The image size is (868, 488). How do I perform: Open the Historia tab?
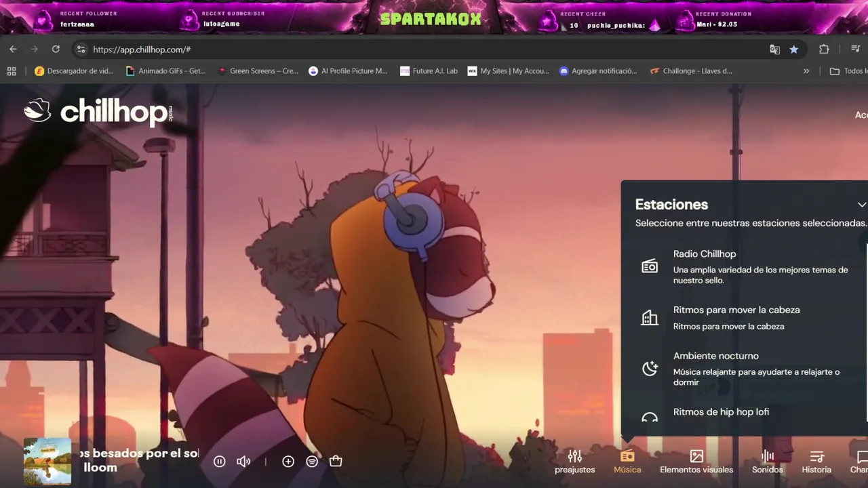(x=816, y=462)
